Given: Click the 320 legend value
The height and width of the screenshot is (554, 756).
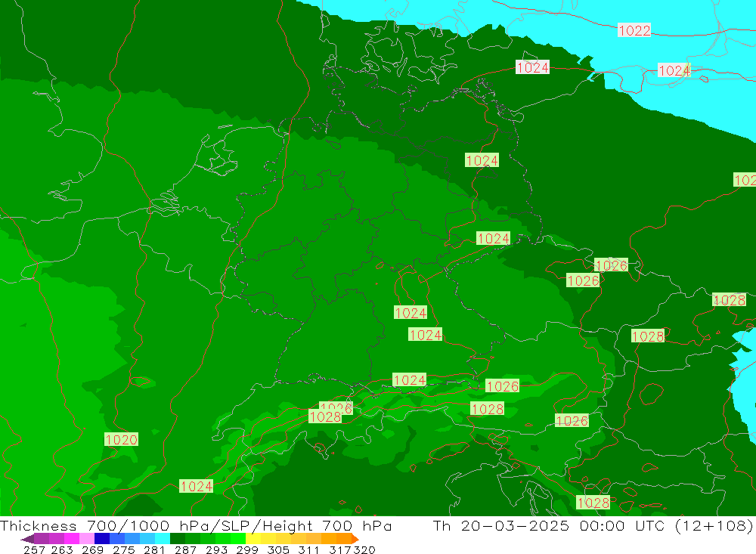Looking at the screenshot, I should (364, 549).
